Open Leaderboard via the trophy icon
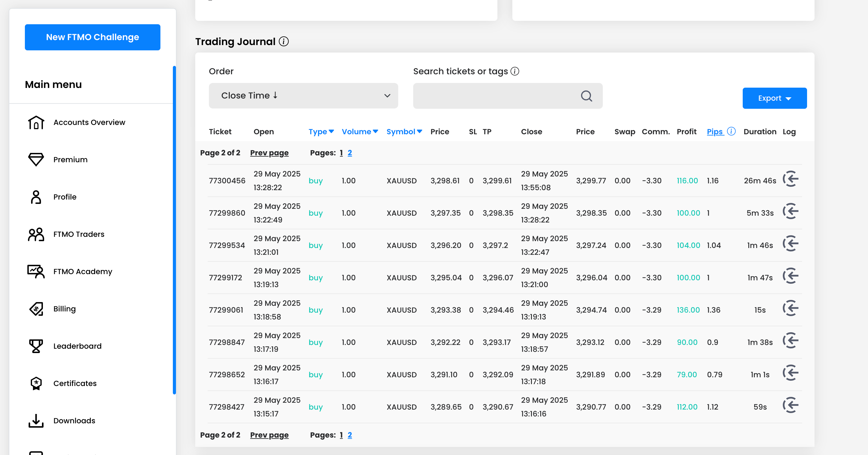 click(x=36, y=346)
